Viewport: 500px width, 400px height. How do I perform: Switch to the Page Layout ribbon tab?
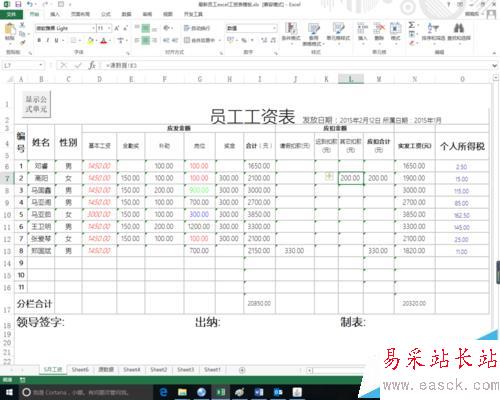click(80, 14)
